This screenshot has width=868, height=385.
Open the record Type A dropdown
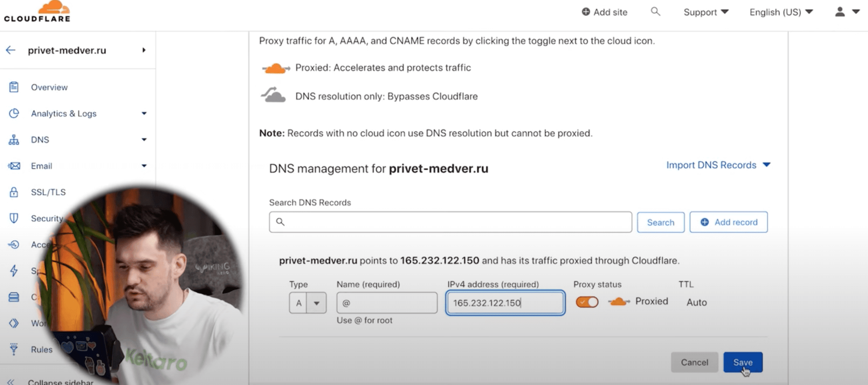pos(308,303)
